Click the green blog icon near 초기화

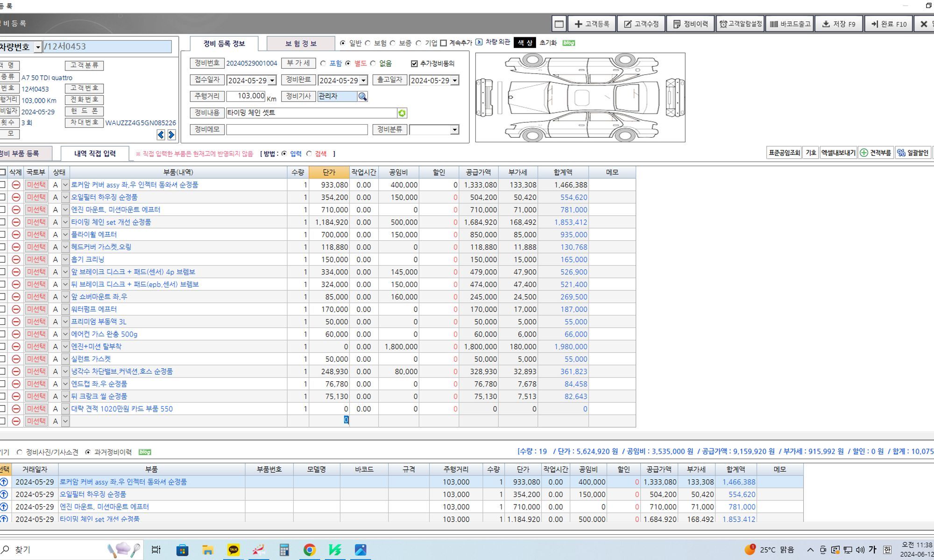point(568,43)
